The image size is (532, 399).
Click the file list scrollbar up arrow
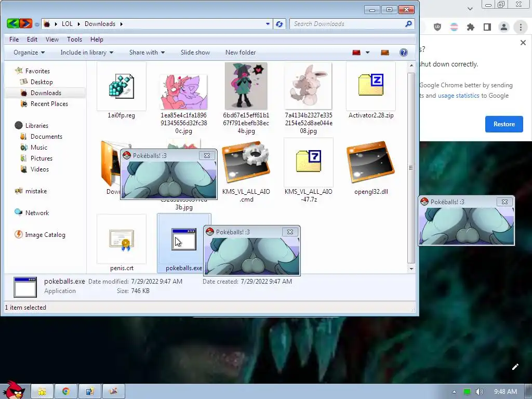click(411, 65)
